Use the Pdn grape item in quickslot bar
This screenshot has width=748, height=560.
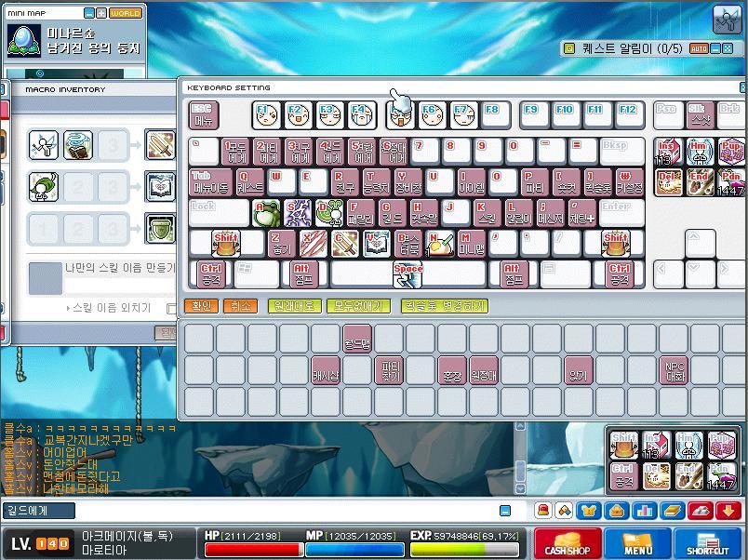[720, 476]
